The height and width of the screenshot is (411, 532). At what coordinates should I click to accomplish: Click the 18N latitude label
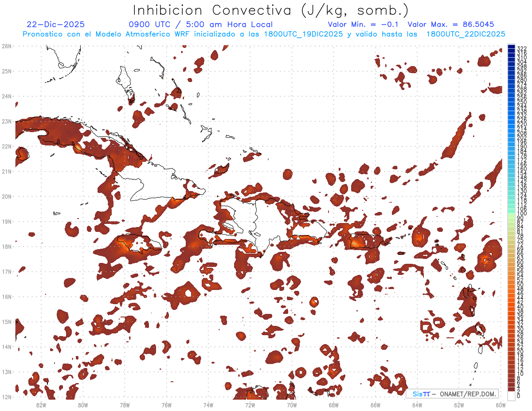click(x=7, y=246)
